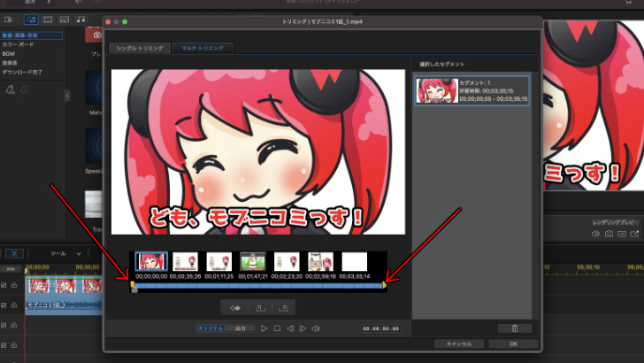
Task: Play the clip in the trim dialog
Action: pos(264,328)
